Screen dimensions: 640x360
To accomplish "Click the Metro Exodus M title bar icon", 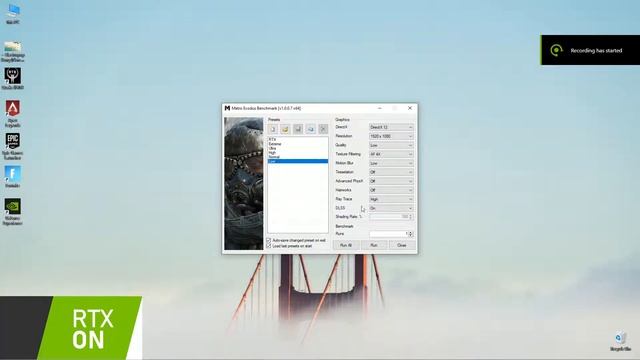I will pos(227,108).
